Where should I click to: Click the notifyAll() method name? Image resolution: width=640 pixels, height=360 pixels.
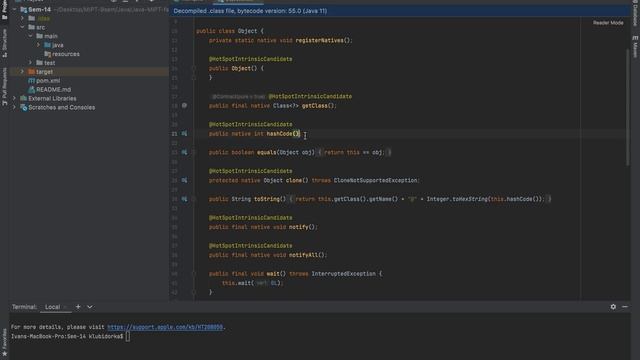303,255
